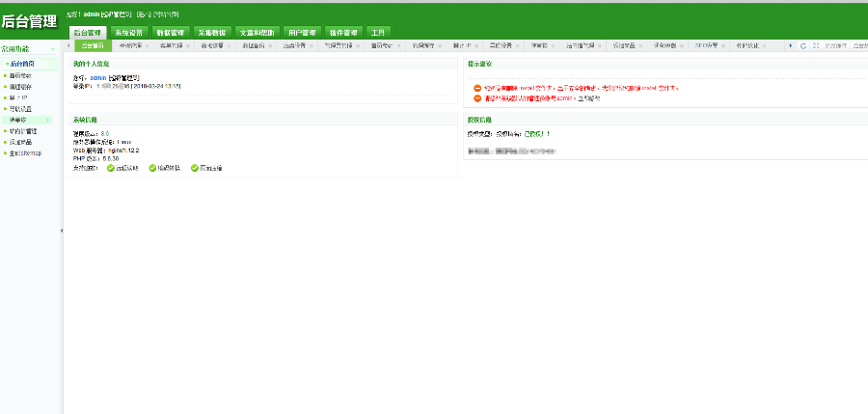Switch to the 数据管理 navigation tab
The width and height of the screenshot is (868, 414).
pos(171,33)
